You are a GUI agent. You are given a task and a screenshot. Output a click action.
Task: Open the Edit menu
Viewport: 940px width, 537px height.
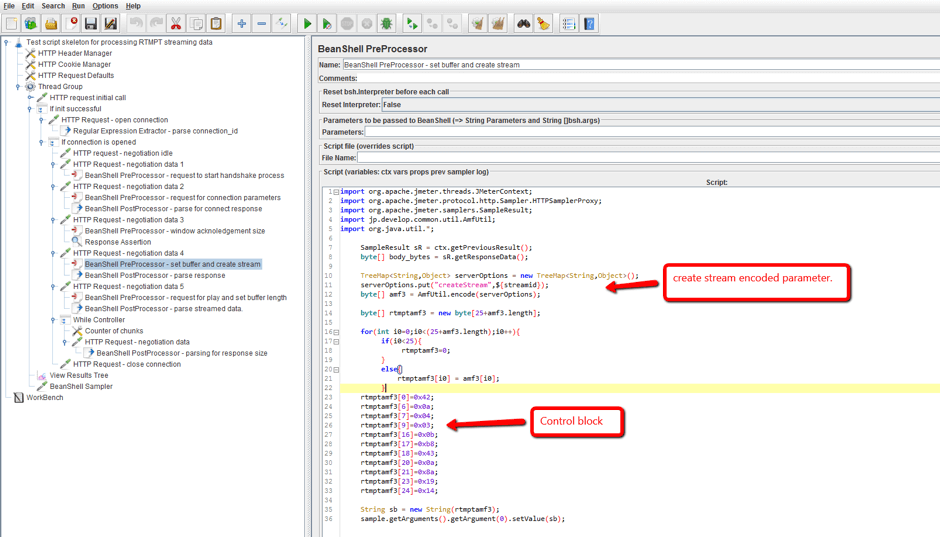click(28, 6)
